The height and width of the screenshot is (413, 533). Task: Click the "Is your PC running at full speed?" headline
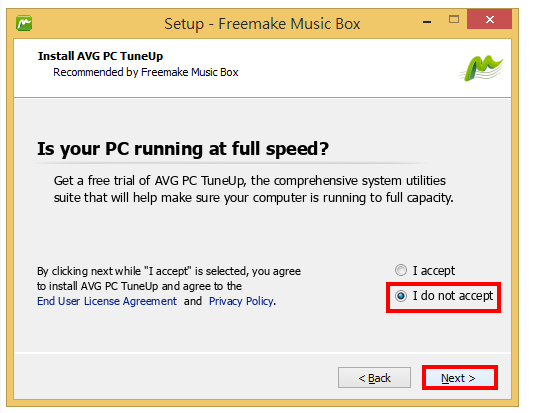pos(183,149)
